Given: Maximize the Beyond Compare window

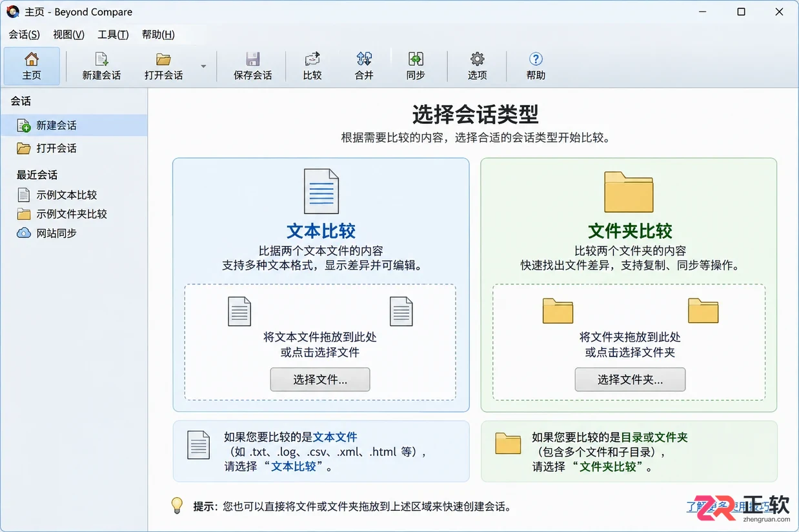Looking at the screenshot, I should point(741,12).
